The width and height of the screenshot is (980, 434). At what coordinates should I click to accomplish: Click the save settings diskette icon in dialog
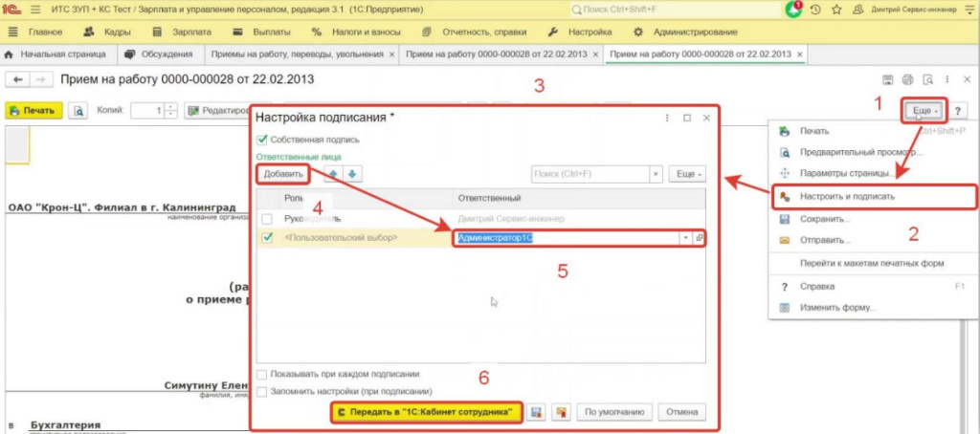(x=536, y=412)
